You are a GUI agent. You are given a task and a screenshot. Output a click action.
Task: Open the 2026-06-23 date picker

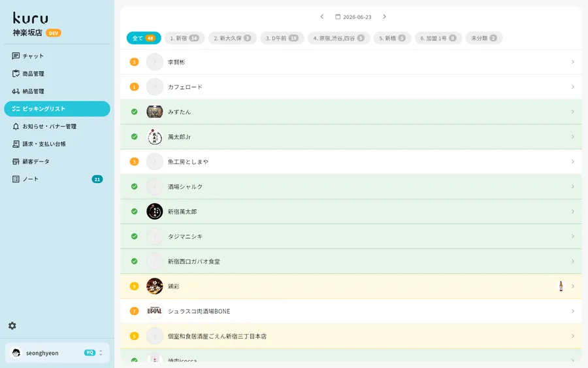tap(353, 17)
